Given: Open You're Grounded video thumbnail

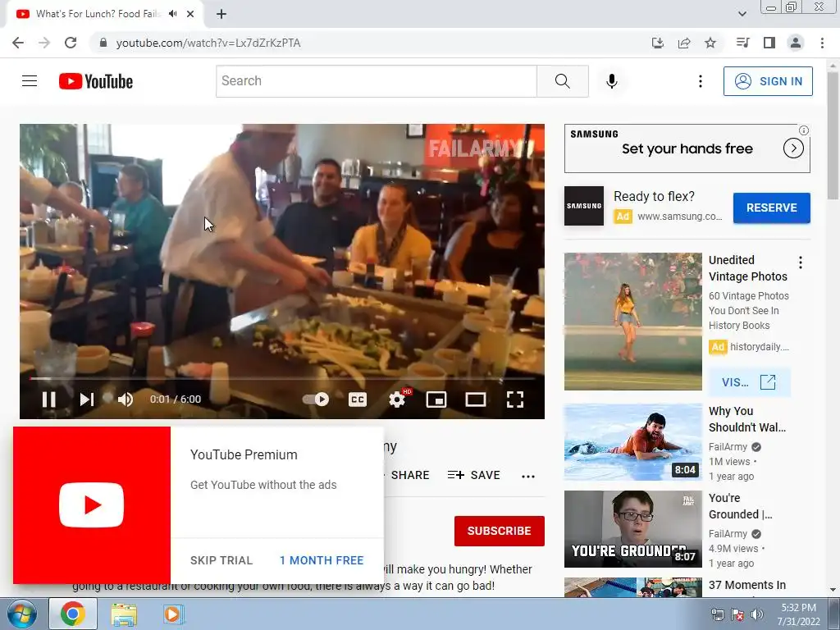Looking at the screenshot, I should click(x=632, y=529).
